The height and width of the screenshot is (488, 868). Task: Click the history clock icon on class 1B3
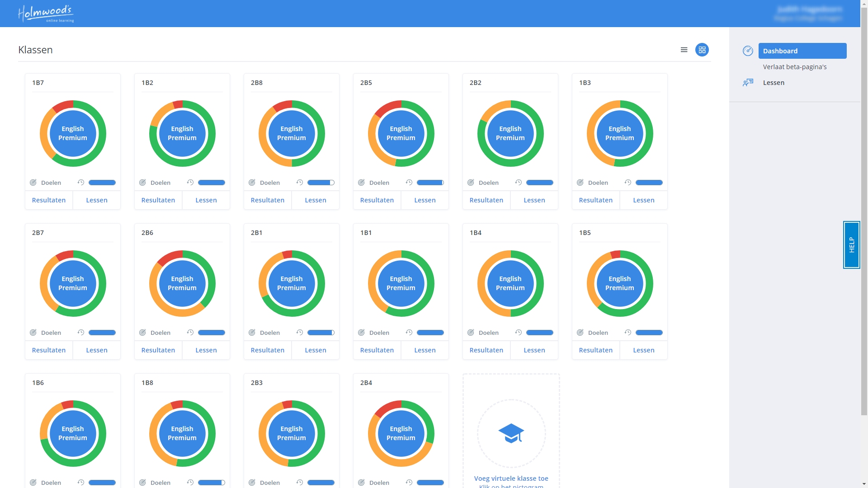point(628,182)
